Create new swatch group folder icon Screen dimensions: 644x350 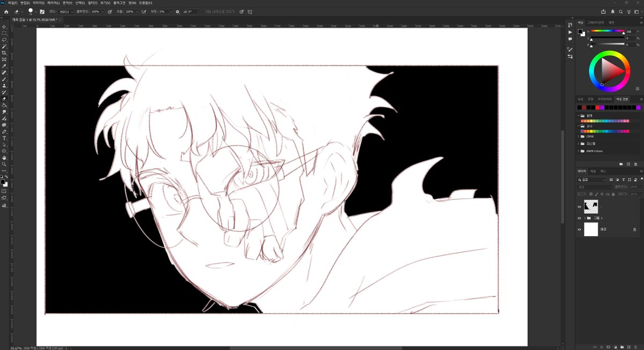(621, 163)
